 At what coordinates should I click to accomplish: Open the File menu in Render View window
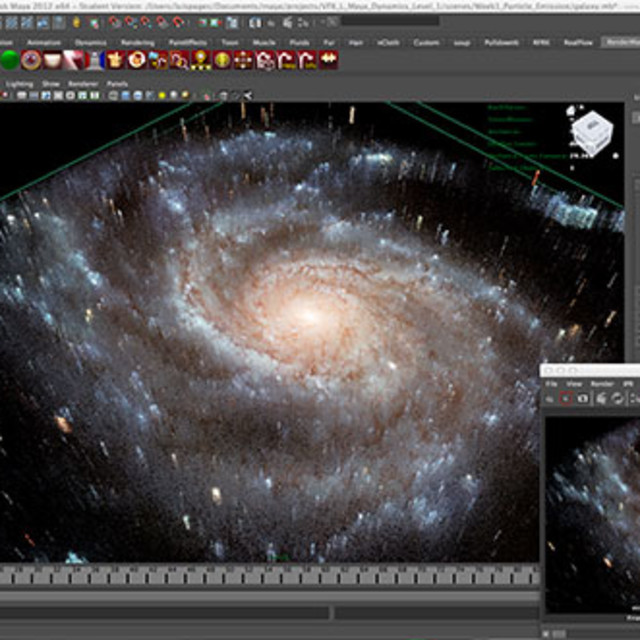(x=549, y=383)
